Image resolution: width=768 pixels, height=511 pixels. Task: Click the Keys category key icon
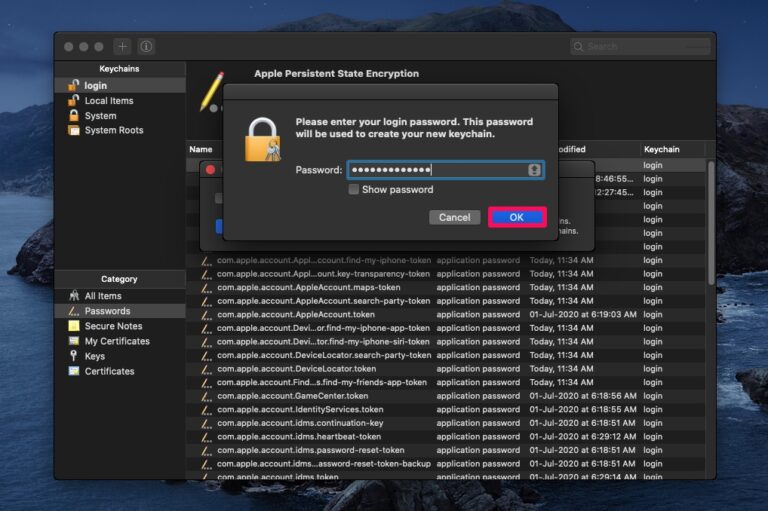tap(74, 356)
